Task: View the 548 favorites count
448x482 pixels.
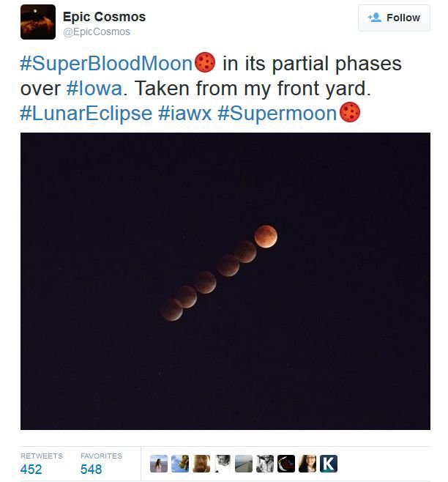Action: coord(92,469)
